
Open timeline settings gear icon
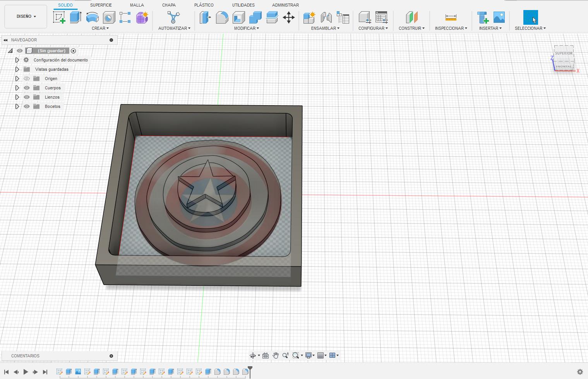(x=580, y=372)
